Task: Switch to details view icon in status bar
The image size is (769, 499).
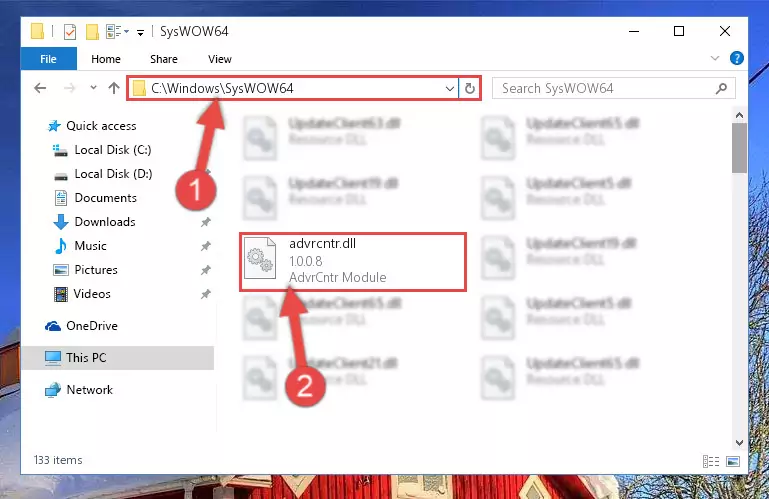Action: 711,461
